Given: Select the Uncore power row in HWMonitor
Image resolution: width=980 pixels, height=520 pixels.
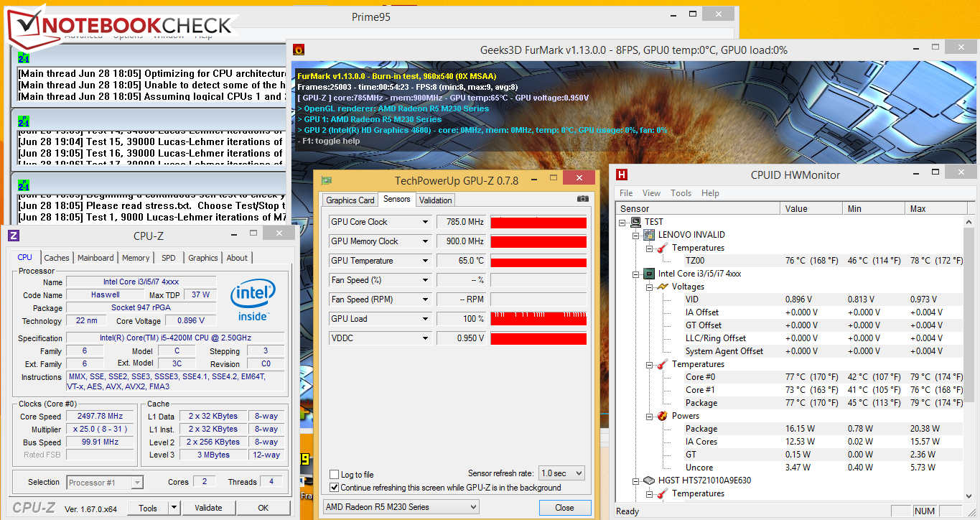Looking at the screenshot, I should (791, 468).
